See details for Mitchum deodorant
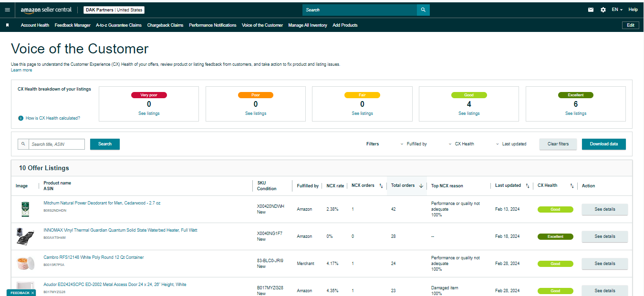The height and width of the screenshot is (296, 644). pyautogui.click(x=605, y=209)
